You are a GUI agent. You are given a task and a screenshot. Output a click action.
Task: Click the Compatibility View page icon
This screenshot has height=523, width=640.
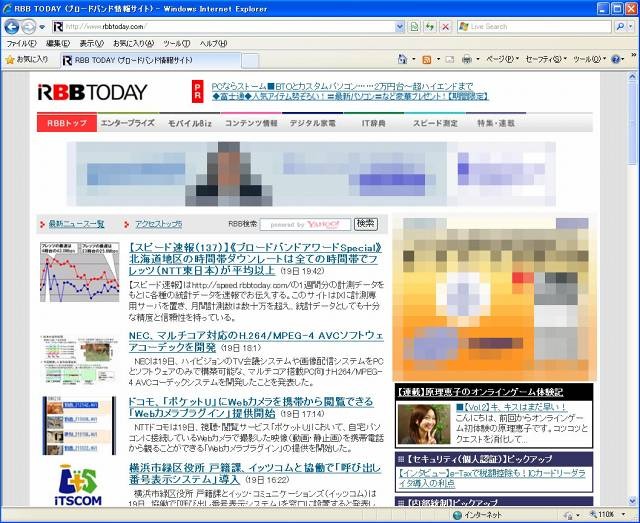tap(415, 27)
